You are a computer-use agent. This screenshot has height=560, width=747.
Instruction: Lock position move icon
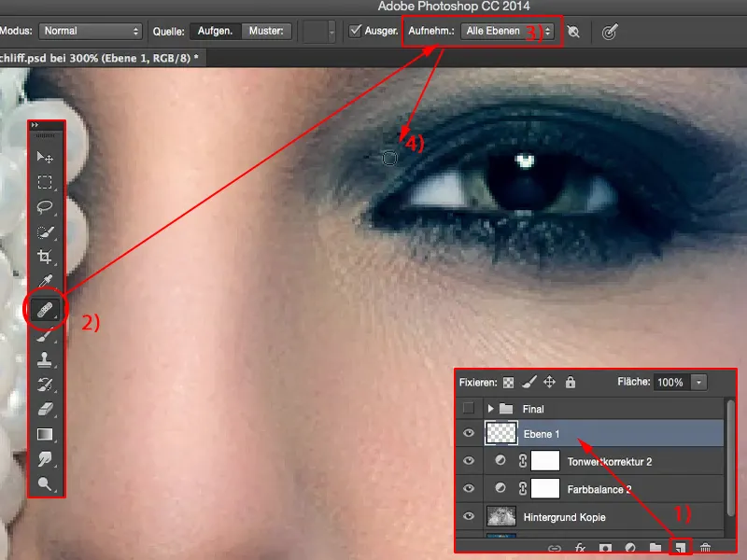[x=549, y=382]
